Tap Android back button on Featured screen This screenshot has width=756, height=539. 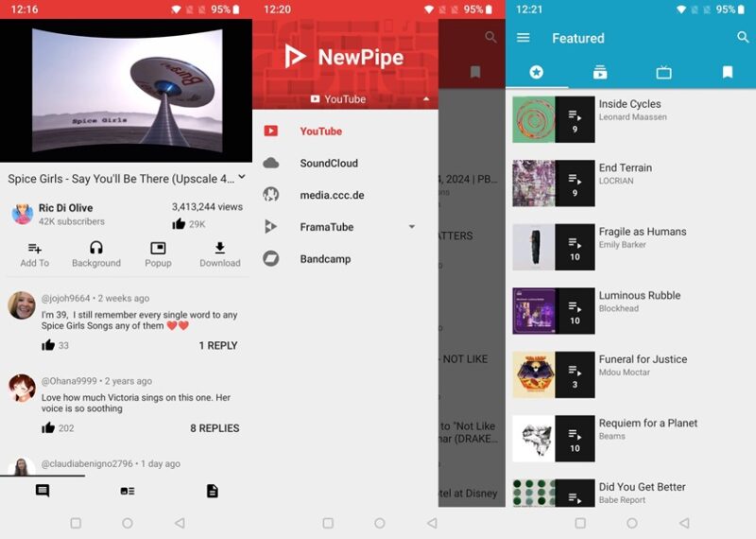pos(683,523)
